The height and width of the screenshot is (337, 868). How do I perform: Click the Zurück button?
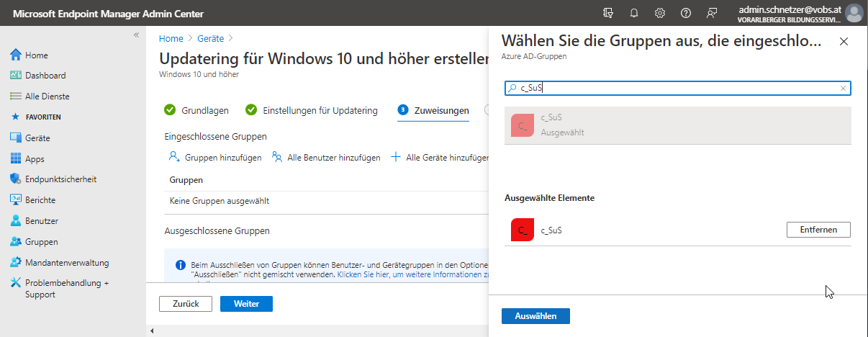point(186,304)
